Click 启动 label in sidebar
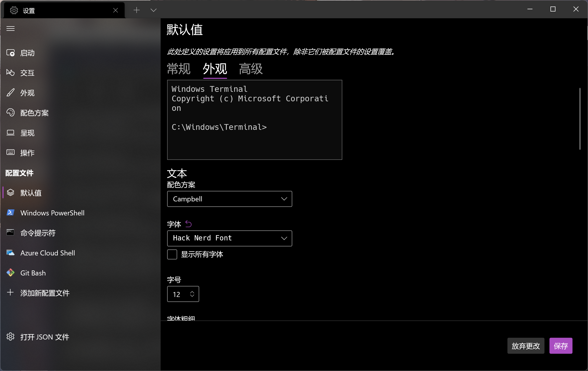Viewport: 588px width, 371px height. coord(27,53)
